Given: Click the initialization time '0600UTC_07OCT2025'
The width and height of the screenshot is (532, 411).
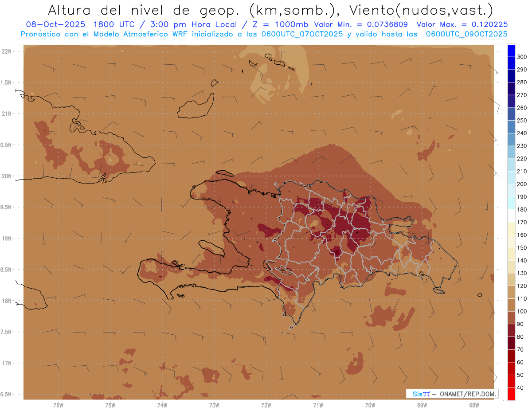Looking at the screenshot, I should point(301,34).
